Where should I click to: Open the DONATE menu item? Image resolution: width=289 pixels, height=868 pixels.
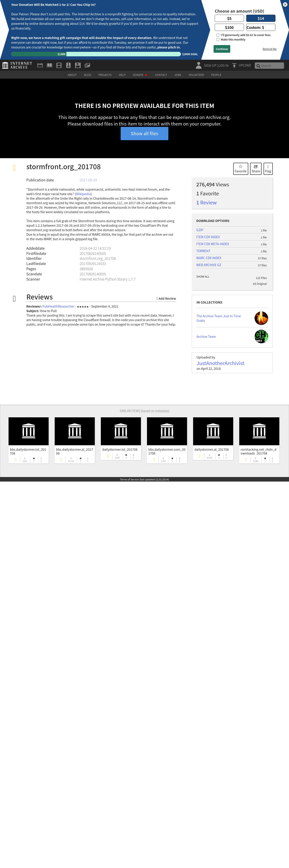[x=140, y=75]
